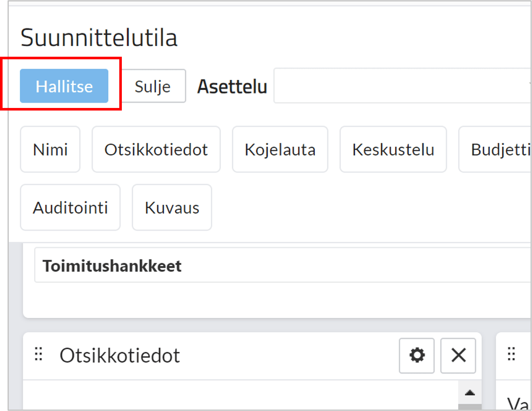Add the Kuvaus widget

coord(172,208)
